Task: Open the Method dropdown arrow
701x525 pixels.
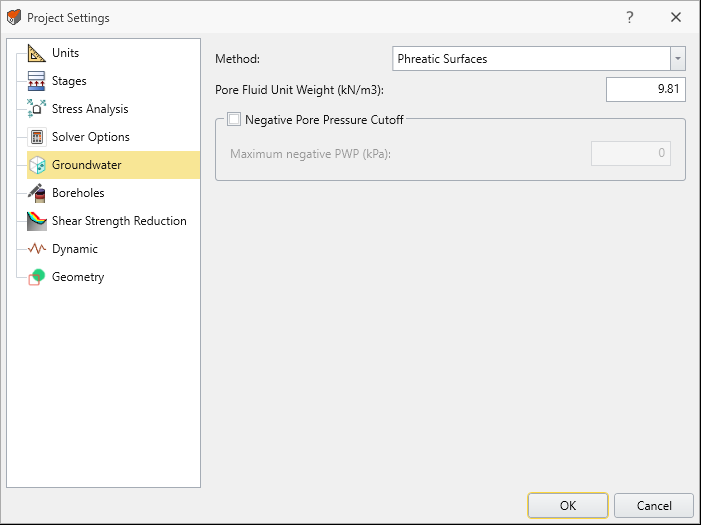Action: tap(678, 59)
